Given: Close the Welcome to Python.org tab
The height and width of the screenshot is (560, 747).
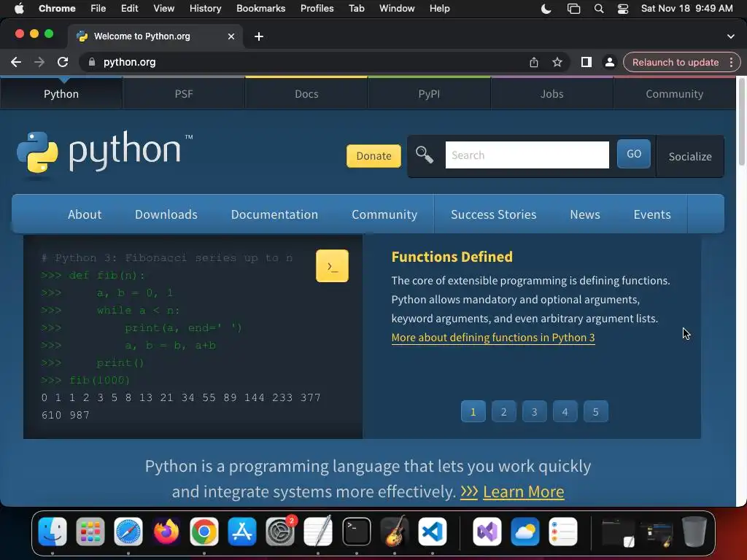Looking at the screenshot, I should (x=231, y=36).
